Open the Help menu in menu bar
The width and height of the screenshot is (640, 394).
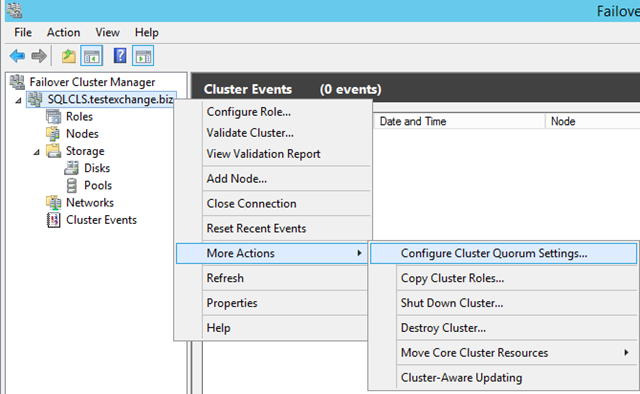[x=147, y=32]
